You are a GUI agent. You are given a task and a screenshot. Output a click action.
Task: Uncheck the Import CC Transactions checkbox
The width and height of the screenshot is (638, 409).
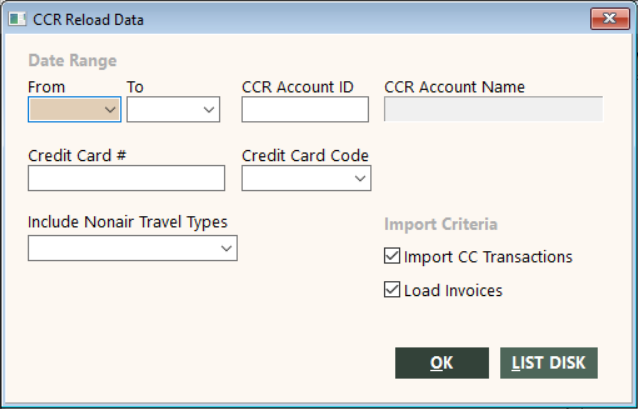coord(392,256)
